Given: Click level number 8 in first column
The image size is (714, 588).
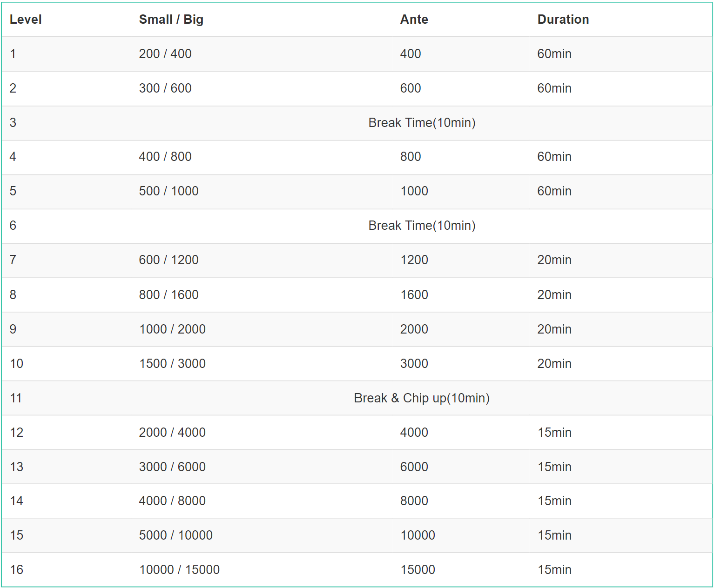Looking at the screenshot, I should (13, 295).
